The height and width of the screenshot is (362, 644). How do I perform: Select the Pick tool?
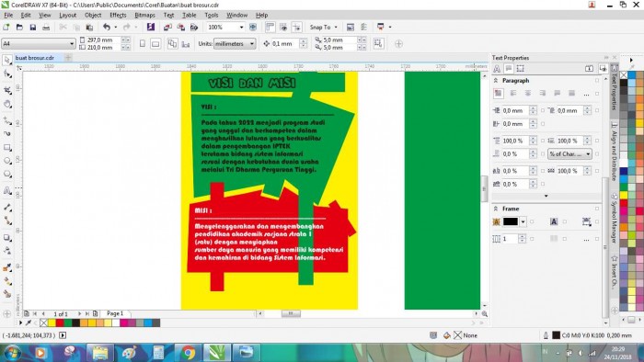pyautogui.click(x=7, y=61)
